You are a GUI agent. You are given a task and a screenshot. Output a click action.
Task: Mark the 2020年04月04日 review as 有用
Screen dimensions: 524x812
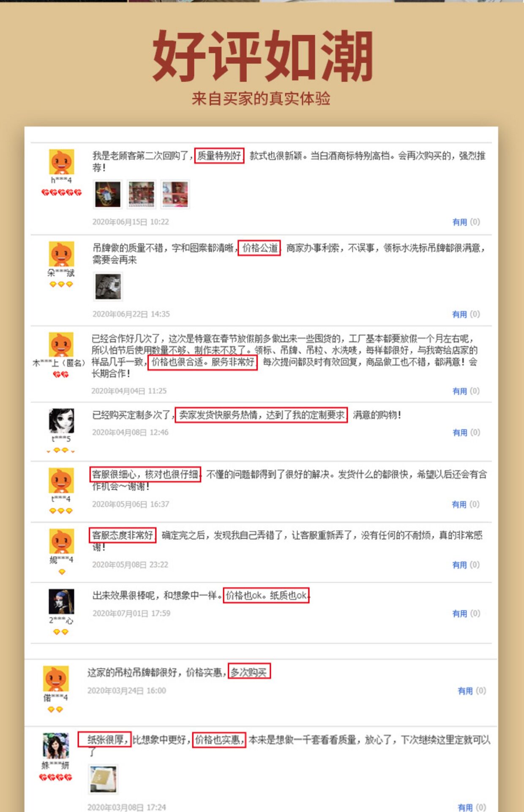[460, 391]
